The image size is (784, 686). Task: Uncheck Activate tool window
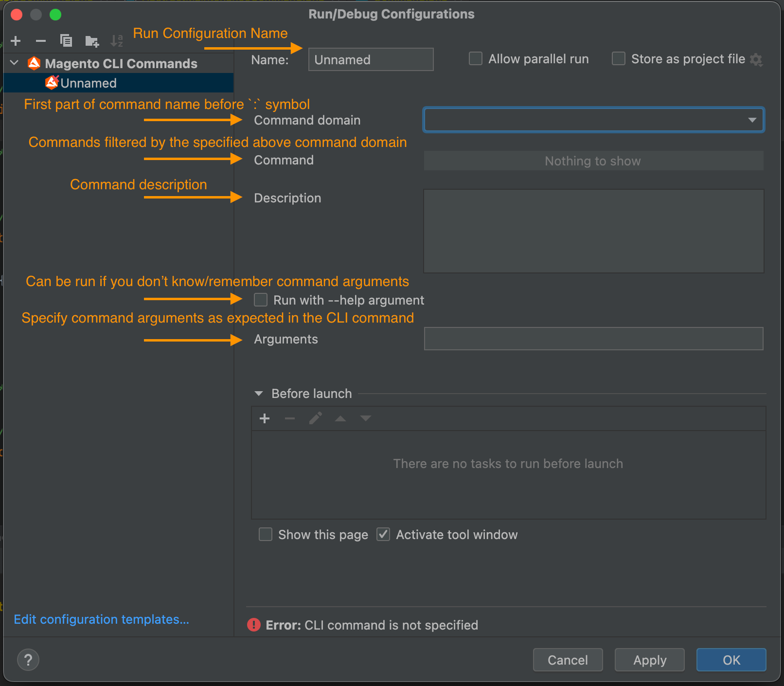pos(383,534)
